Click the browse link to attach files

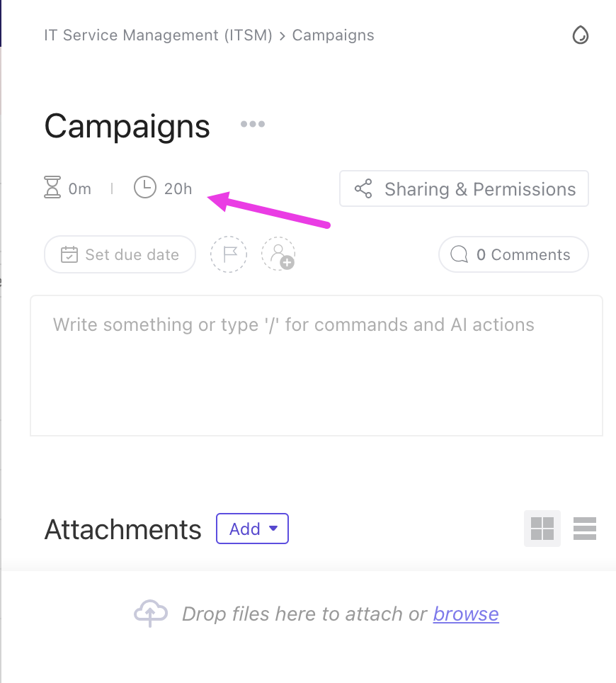466,614
